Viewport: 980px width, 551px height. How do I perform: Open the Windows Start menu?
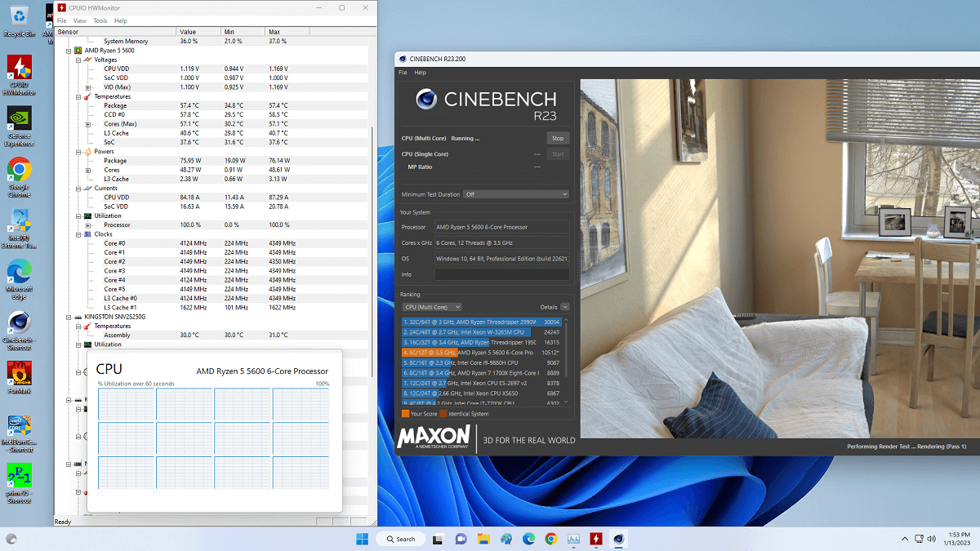[x=362, y=539]
